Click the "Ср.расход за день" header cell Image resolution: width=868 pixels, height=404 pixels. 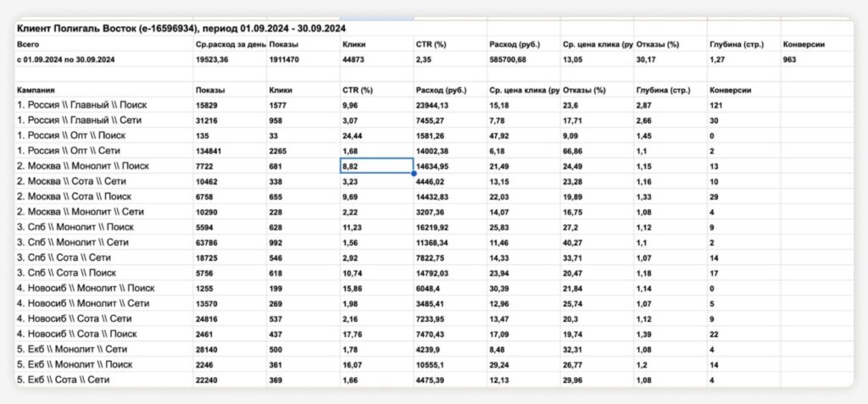click(230, 44)
